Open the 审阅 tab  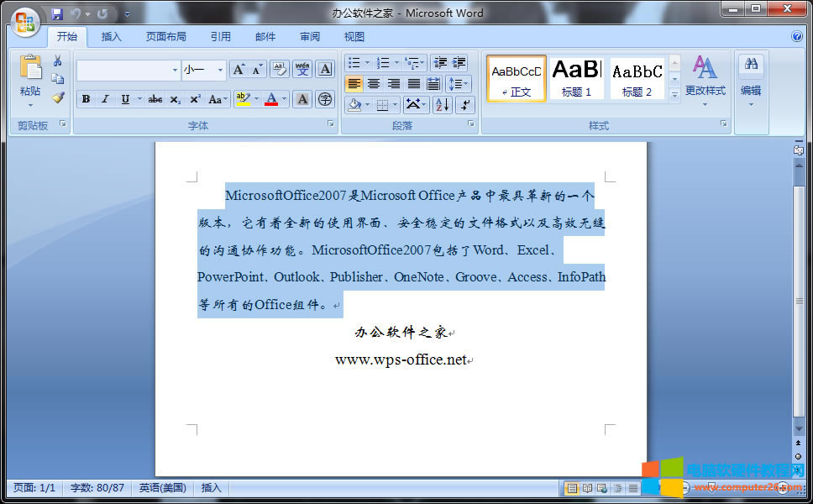click(310, 36)
